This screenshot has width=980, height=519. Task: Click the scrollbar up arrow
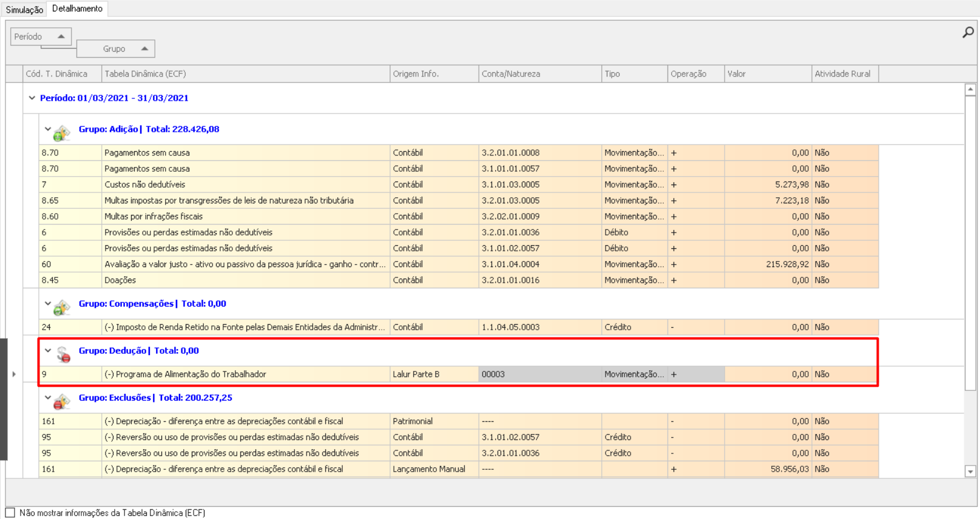tap(970, 90)
